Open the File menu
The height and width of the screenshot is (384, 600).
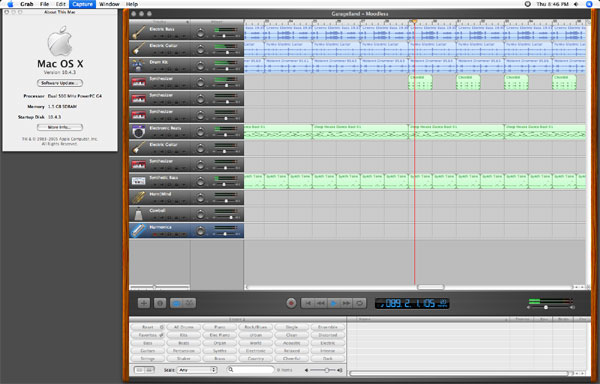tap(44, 4)
